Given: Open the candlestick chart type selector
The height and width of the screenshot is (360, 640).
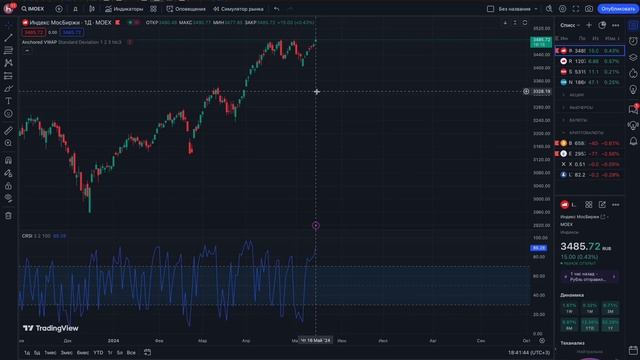Looking at the screenshot, I should [x=92, y=9].
